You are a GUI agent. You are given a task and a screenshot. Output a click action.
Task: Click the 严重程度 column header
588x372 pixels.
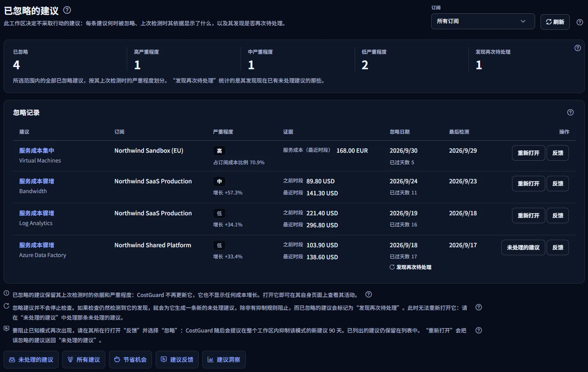coord(223,132)
